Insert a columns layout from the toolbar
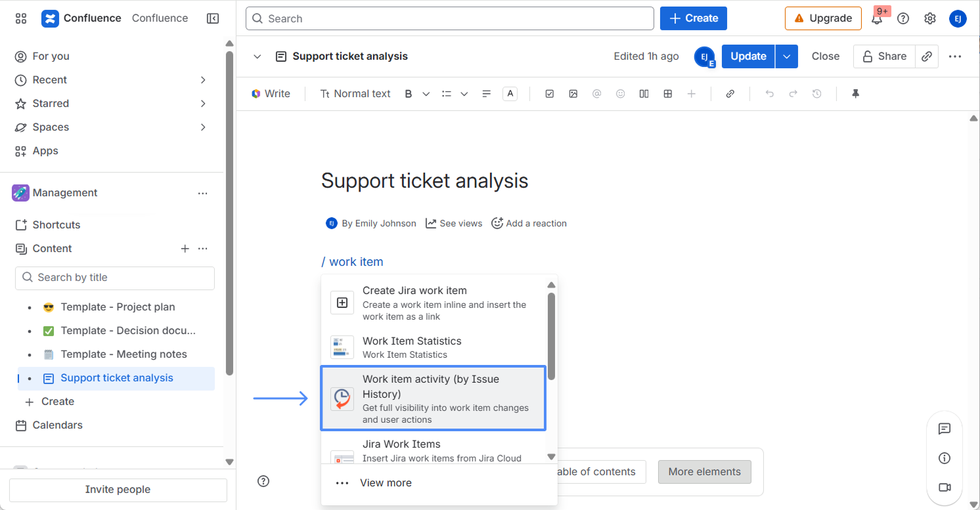Image resolution: width=980 pixels, height=510 pixels. point(644,94)
